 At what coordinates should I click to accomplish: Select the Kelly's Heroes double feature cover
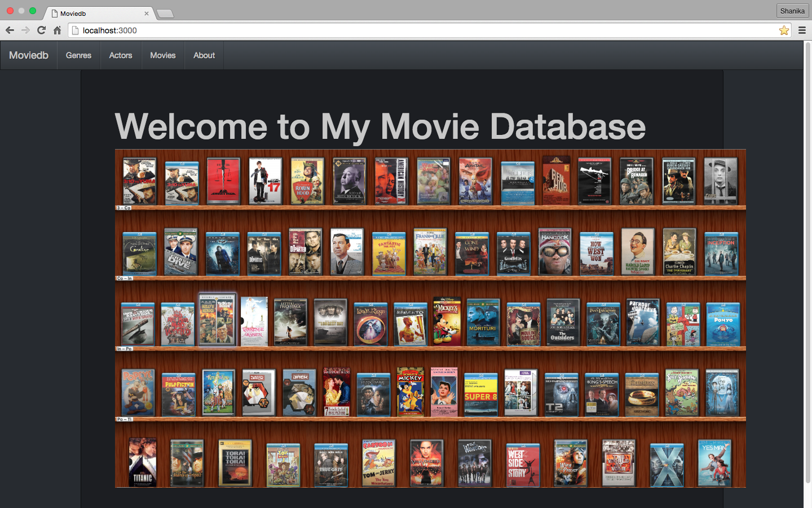point(217,319)
